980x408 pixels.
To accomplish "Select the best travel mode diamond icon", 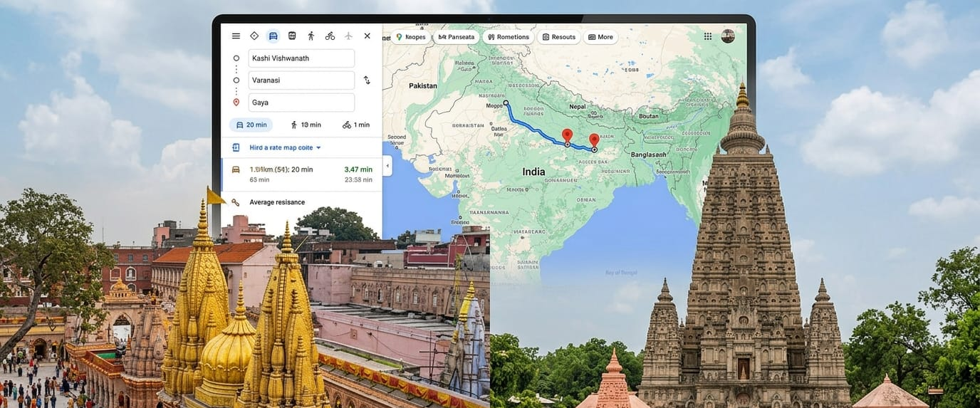I will point(254,36).
